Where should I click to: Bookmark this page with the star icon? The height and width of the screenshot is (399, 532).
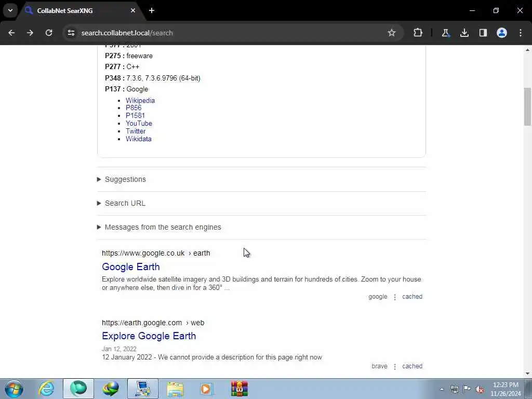click(x=392, y=33)
